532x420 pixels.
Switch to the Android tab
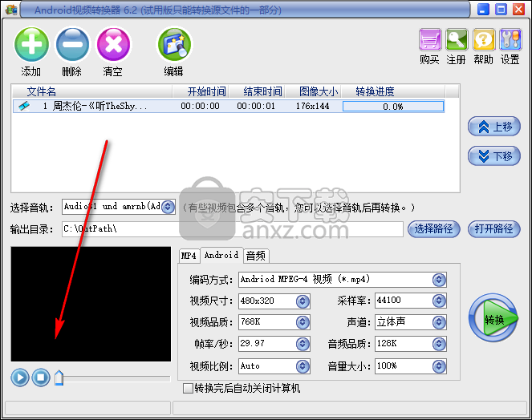coord(221,255)
